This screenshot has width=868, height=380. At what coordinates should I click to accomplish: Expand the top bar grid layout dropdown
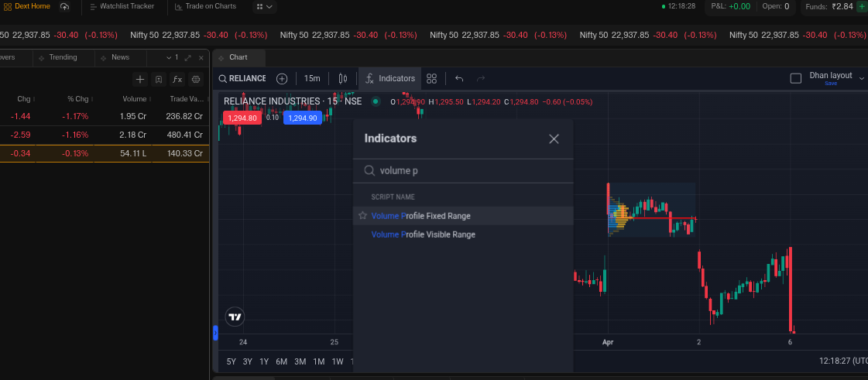point(264,6)
